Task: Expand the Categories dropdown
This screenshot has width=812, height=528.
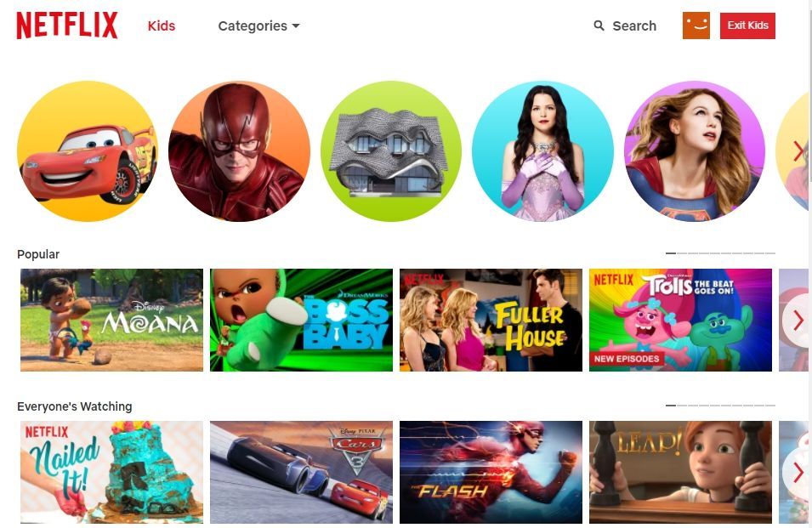Action: pos(258,26)
